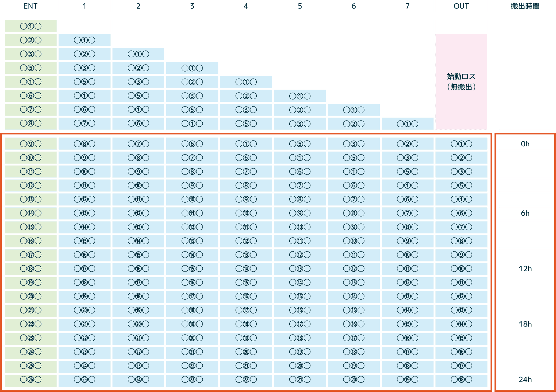Select the 始動ロス（無搬出） pink block
The height and width of the screenshot is (392, 556).
click(x=461, y=82)
